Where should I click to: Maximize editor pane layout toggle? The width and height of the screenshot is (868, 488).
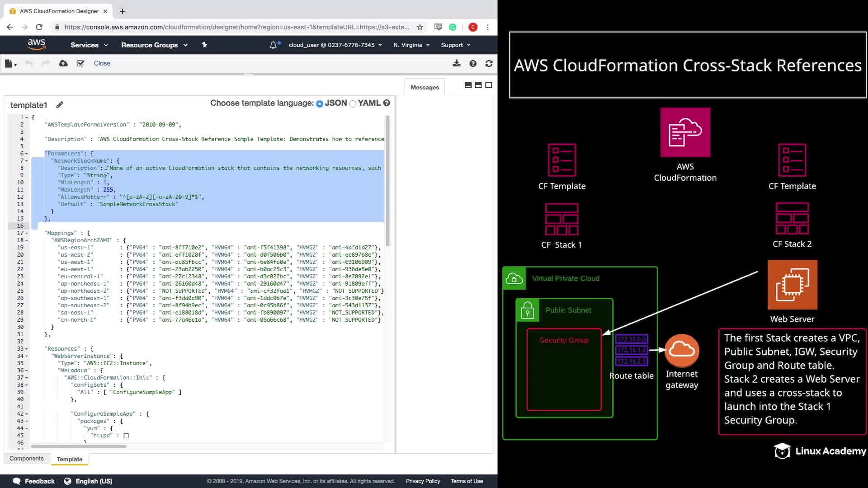pyautogui.click(x=489, y=85)
